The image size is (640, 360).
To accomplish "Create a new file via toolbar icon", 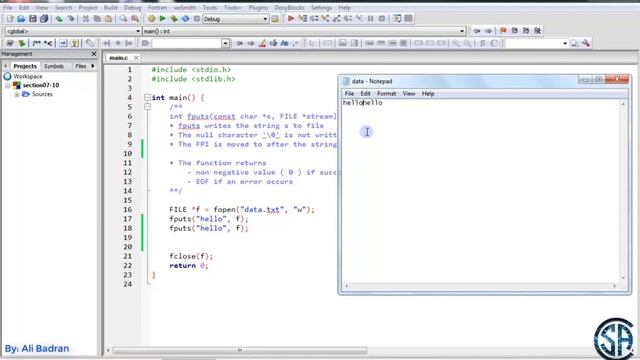I will (x=10, y=19).
